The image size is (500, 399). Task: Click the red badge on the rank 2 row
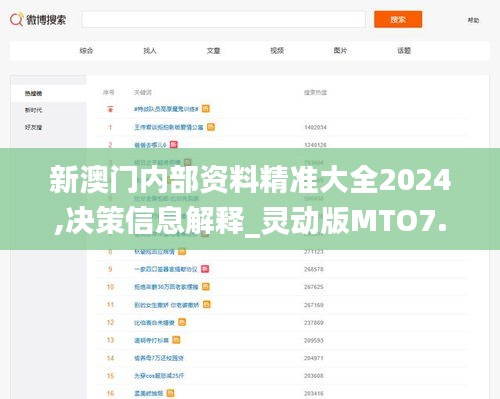point(174,145)
